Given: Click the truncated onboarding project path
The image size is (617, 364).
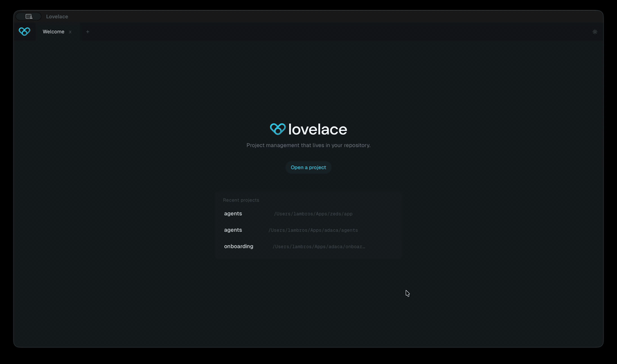Looking at the screenshot, I should click(319, 247).
